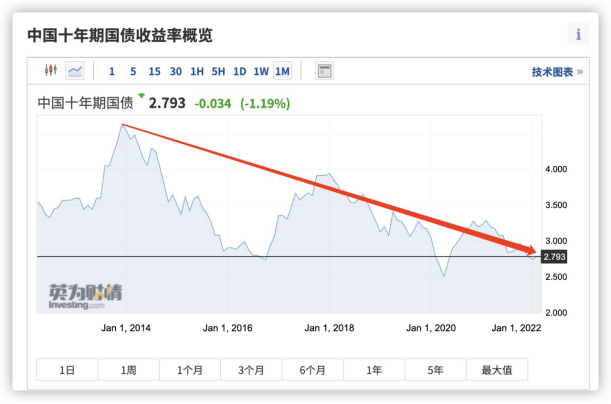Select the 1M interval
This screenshot has height=404, width=611.
pyautogui.click(x=283, y=71)
